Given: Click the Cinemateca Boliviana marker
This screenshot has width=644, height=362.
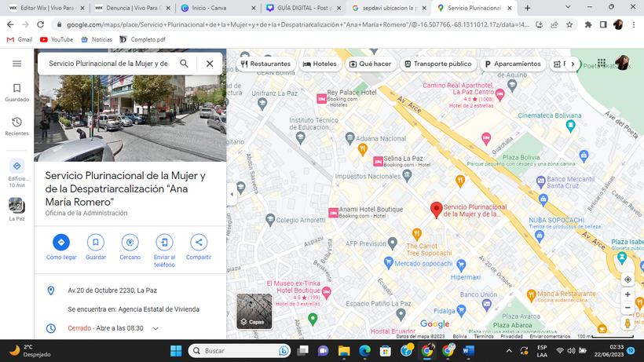Looking at the screenshot, I should pyautogui.click(x=570, y=126).
